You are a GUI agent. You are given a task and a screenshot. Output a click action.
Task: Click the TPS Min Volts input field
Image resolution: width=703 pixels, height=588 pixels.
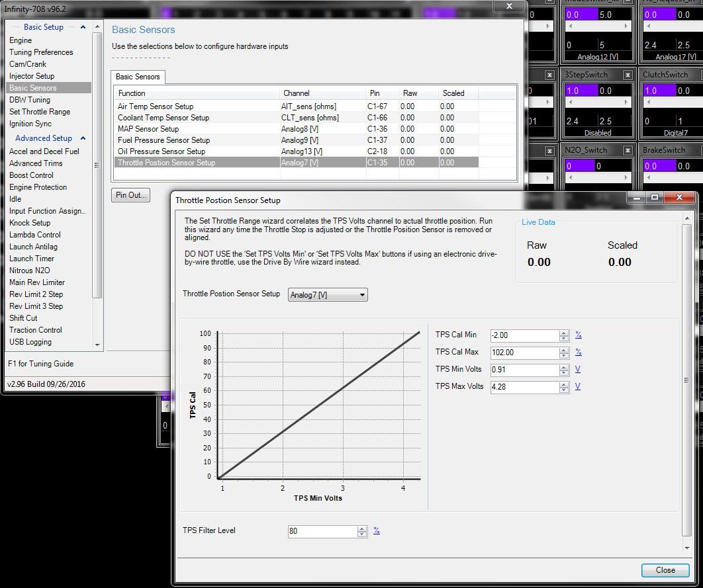point(524,370)
